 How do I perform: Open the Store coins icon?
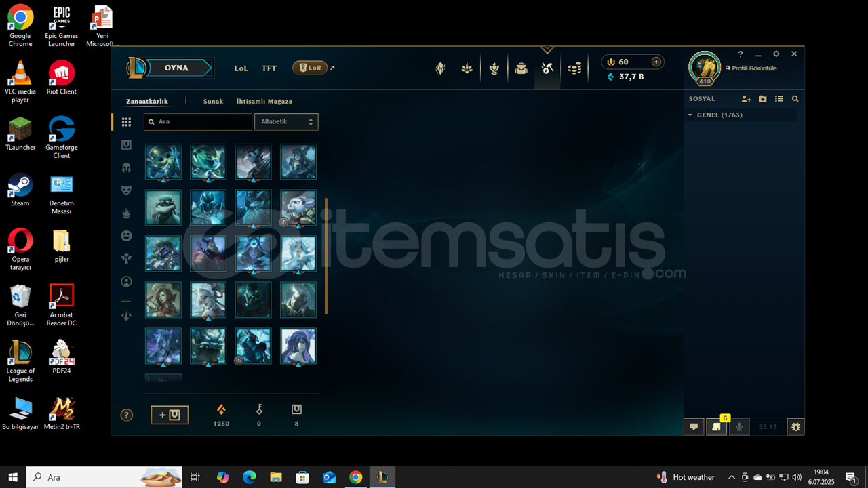[x=575, y=68]
